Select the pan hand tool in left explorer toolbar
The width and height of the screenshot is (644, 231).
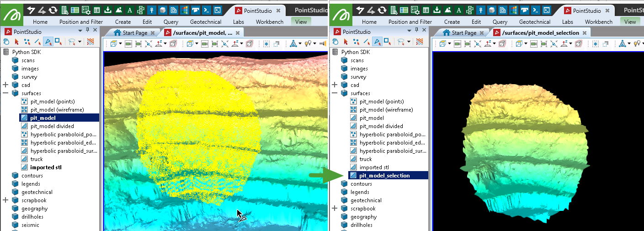[6, 42]
